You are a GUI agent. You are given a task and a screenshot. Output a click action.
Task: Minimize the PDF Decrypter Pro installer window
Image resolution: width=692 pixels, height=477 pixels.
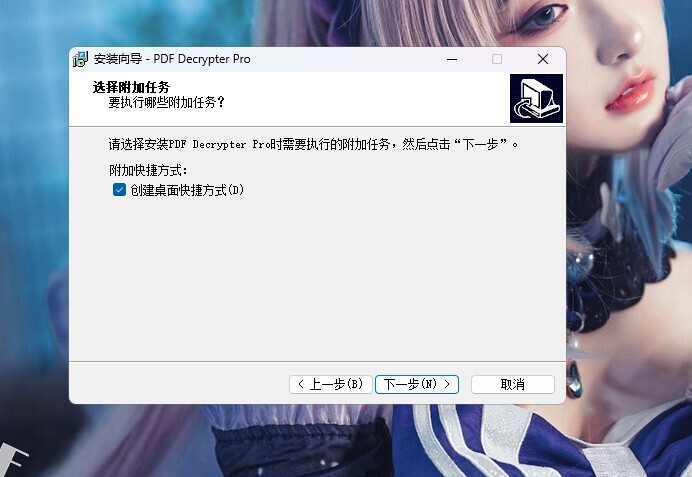tap(452, 59)
